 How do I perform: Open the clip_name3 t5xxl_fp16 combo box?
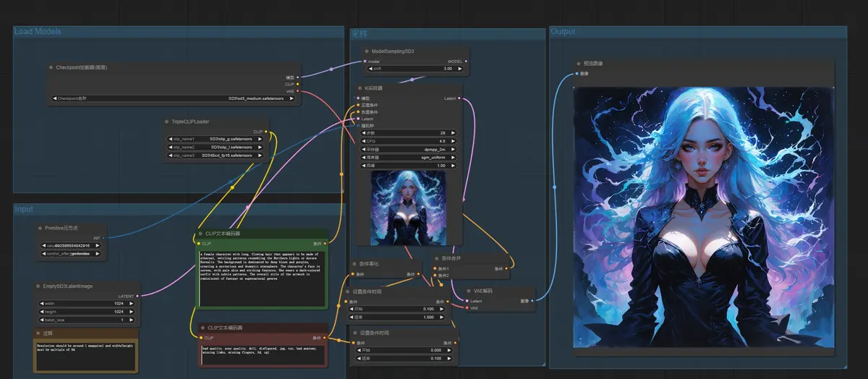(x=217, y=156)
